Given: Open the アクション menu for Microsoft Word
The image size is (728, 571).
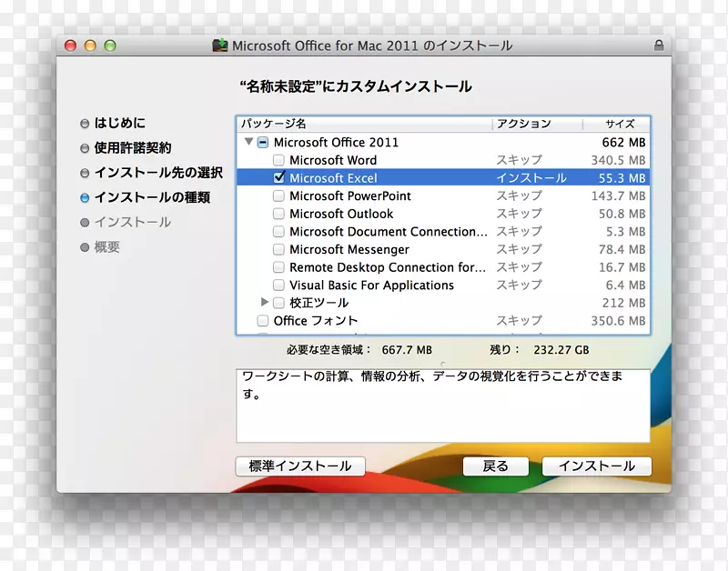Looking at the screenshot, I should coord(522,160).
